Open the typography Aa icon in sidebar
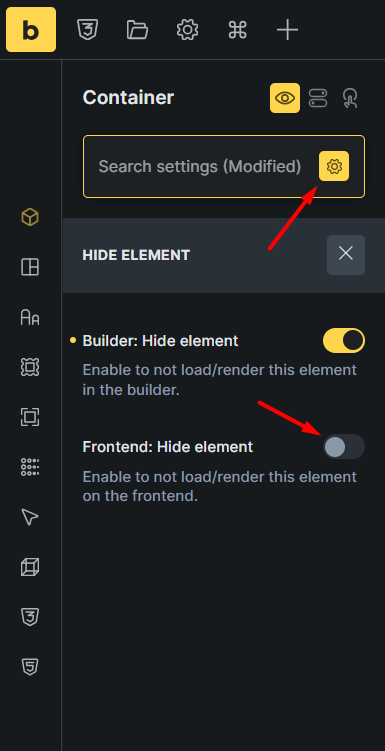 (x=30, y=317)
